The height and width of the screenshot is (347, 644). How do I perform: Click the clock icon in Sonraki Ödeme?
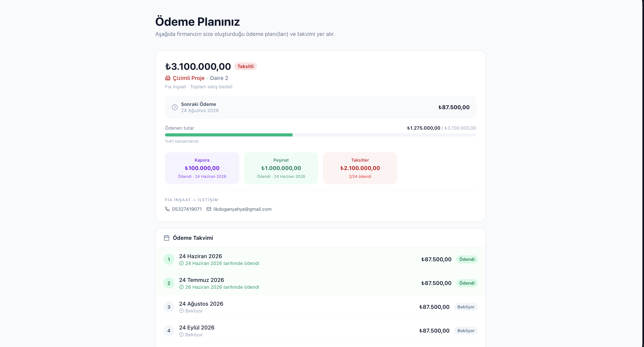tap(175, 107)
